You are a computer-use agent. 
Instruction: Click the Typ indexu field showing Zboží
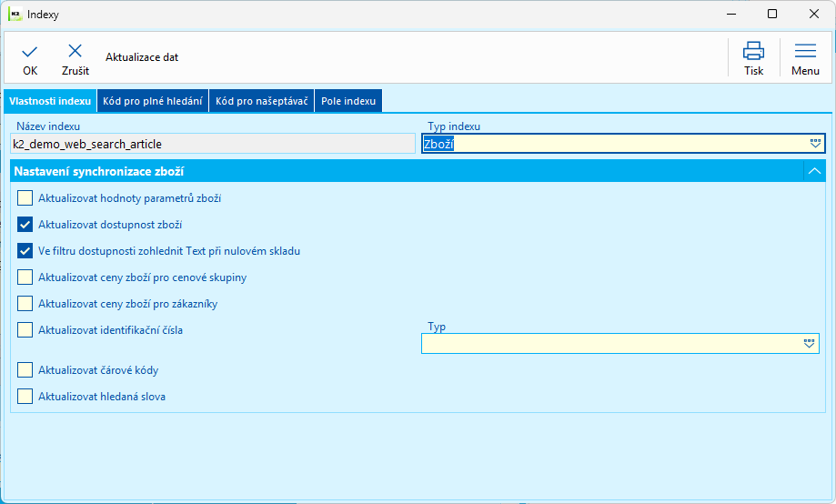pyautogui.click(x=623, y=144)
